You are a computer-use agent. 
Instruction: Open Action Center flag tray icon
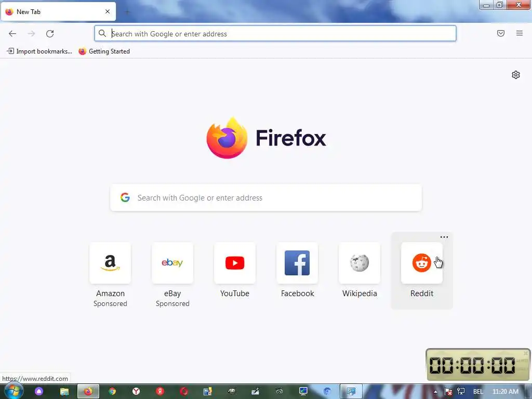coord(448,392)
